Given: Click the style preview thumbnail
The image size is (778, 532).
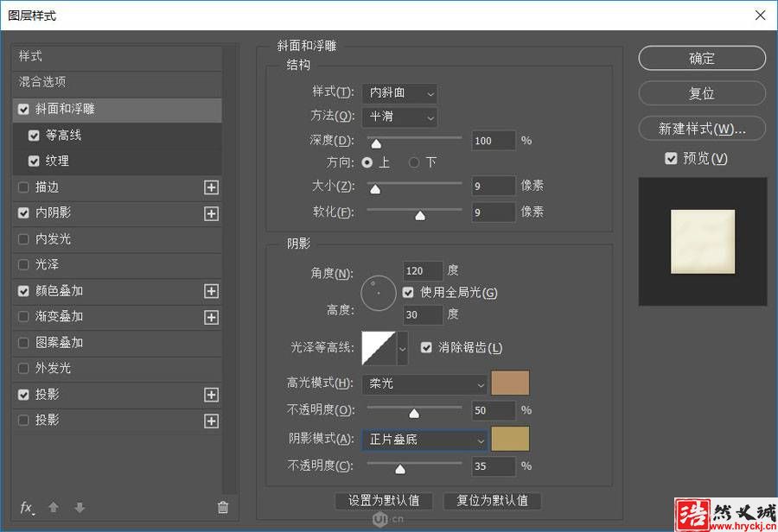Looking at the screenshot, I should click(703, 242).
